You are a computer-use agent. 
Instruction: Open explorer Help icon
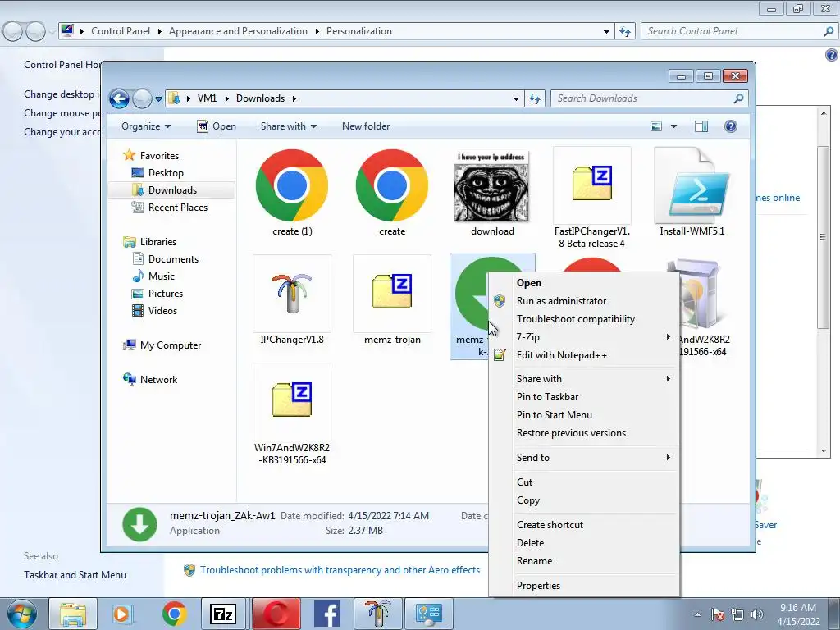coord(731,126)
